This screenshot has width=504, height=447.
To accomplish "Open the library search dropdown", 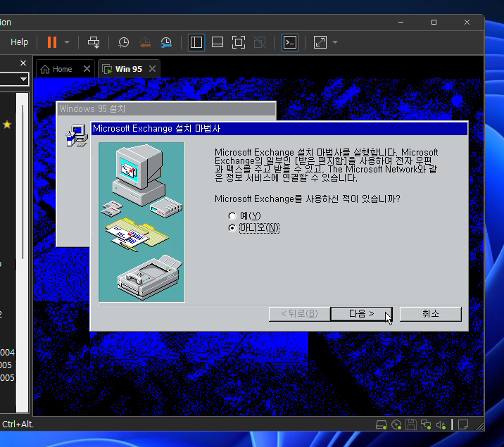I will 23,79.
